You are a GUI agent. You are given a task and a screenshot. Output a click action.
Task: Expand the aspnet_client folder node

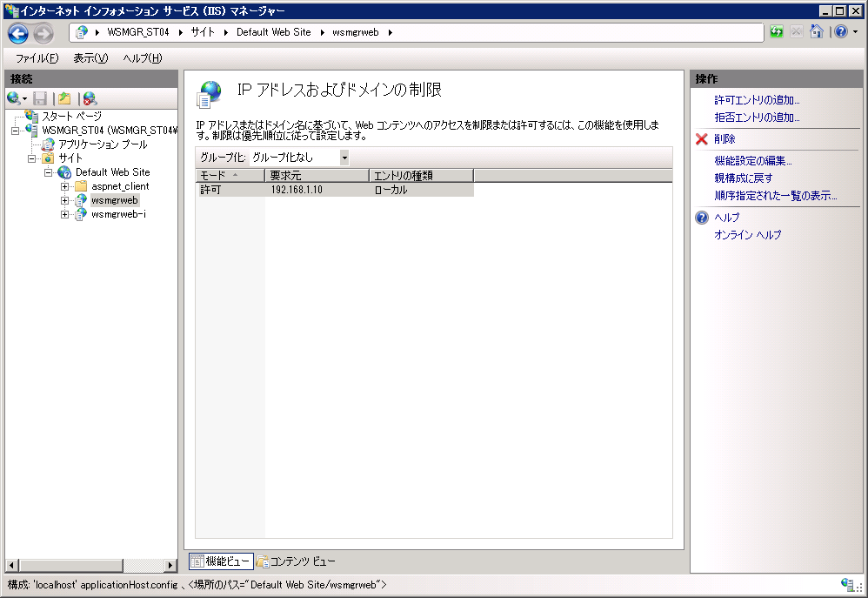point(65,186)
